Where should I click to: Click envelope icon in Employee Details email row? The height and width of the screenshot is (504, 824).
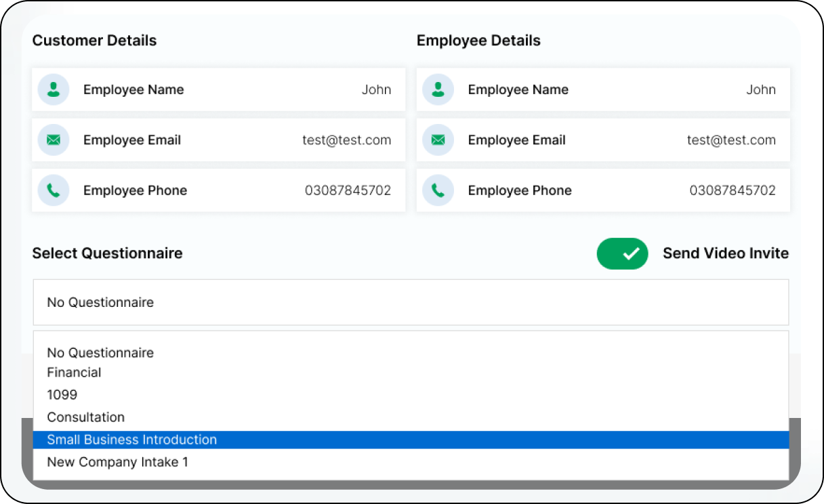[438, 140]
